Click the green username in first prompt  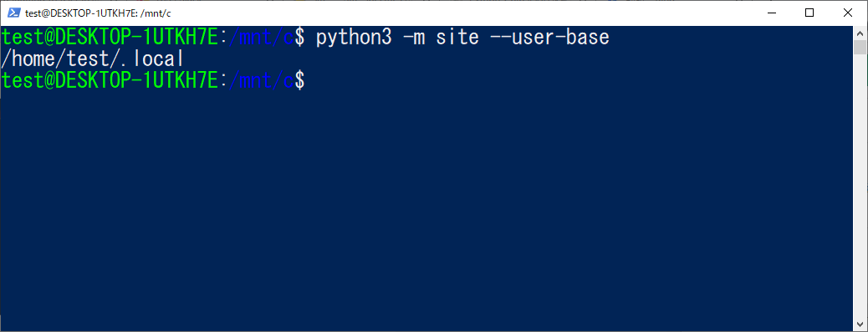pyautogui.click(x=110, y=38)
